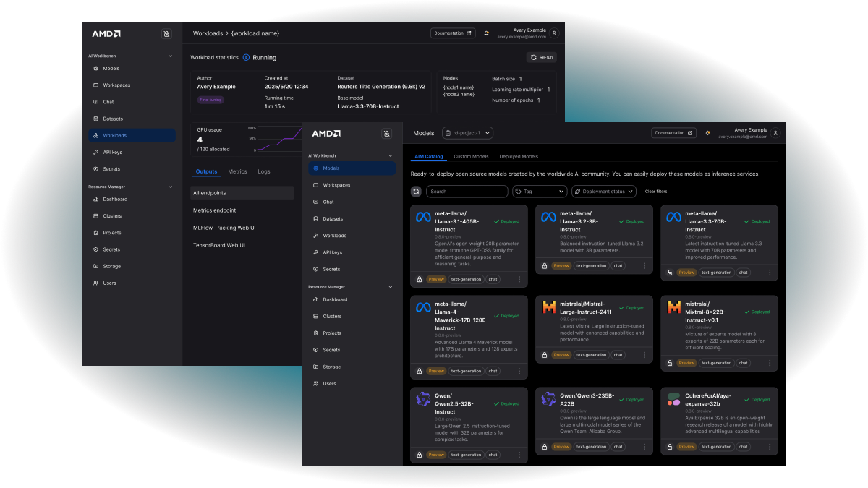Screen dimensions: 868x488
Task: Open three-dot menu on Qwen3-235B-A22B card
Action: click(x=644, y=447)
